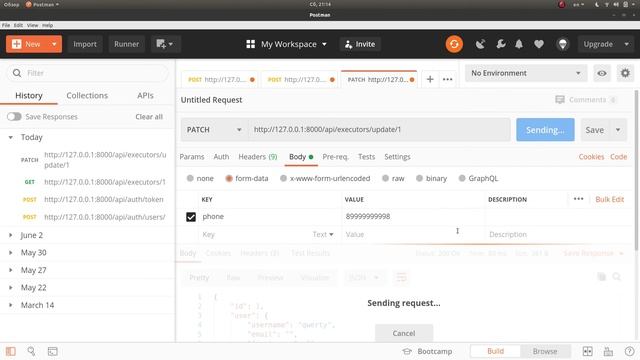The width and height of the screenshot is (640, 360).
Task: Open the notifications bell
Action: (x=519, y=44)
